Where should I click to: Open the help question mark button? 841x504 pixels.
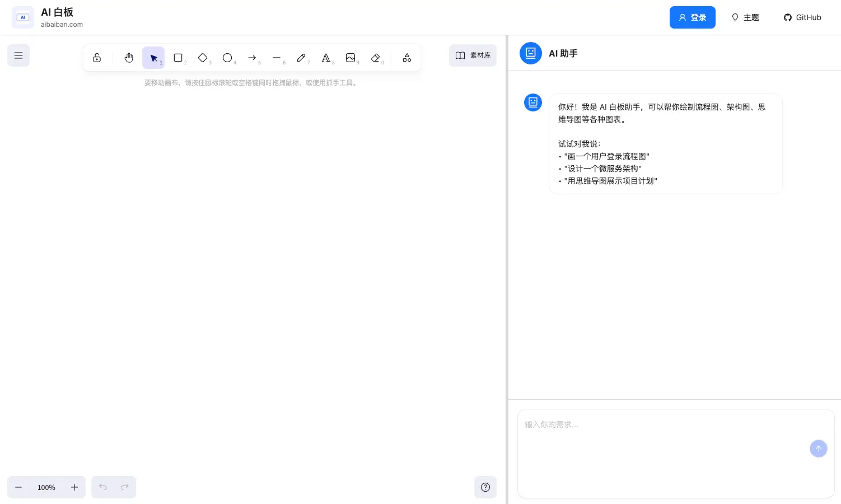[x=485, y=487]
